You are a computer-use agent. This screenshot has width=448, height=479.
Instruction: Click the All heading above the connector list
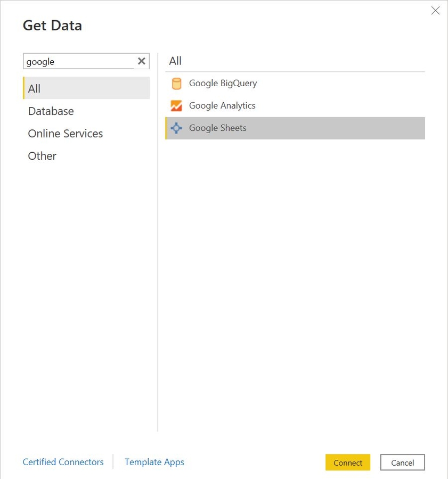click(x=175, y=61)
